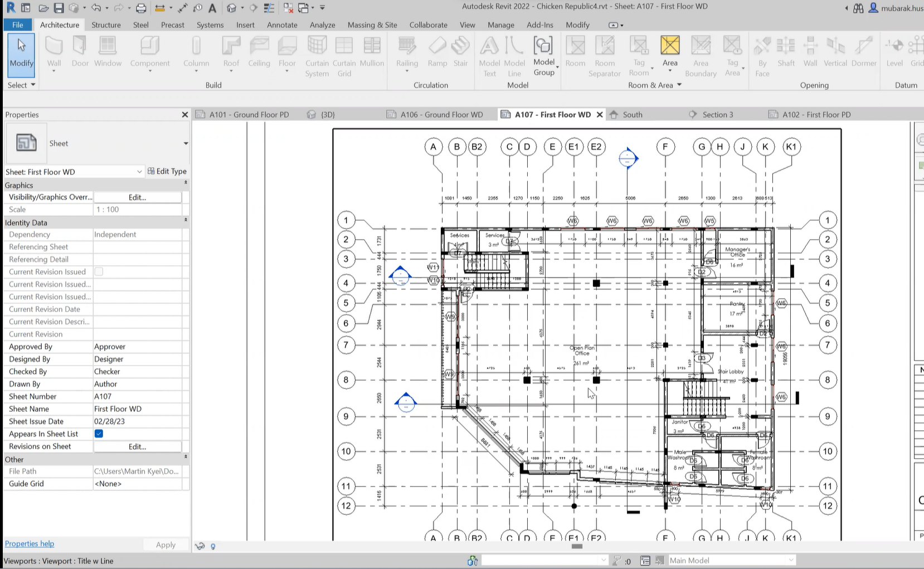
Task: Open the Architecture ribbon tab
Action: (60, 25)
